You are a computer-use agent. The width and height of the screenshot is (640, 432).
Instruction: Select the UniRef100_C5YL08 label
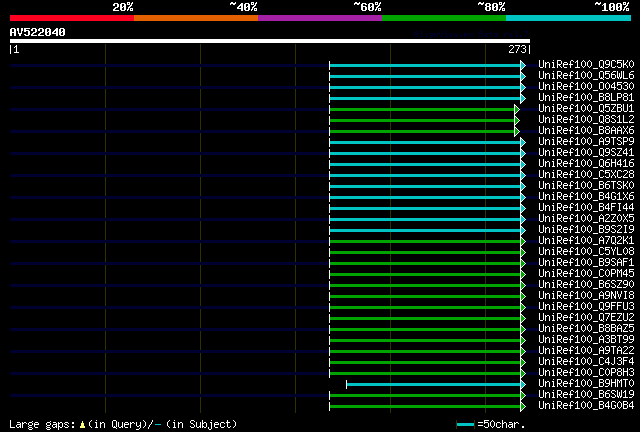point(586,252)
